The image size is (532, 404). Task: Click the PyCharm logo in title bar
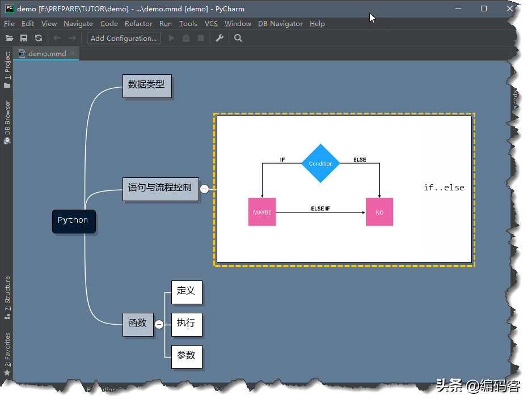[x=10, y=8]
